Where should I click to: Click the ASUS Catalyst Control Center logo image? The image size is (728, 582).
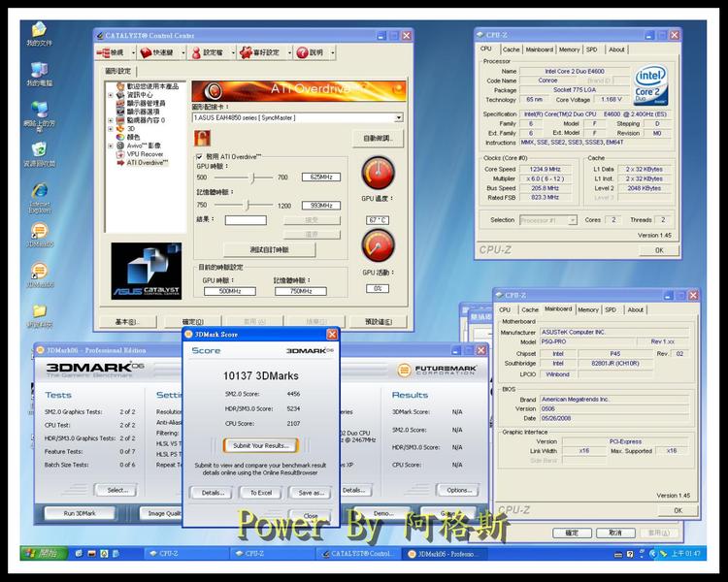click(147, 271)
